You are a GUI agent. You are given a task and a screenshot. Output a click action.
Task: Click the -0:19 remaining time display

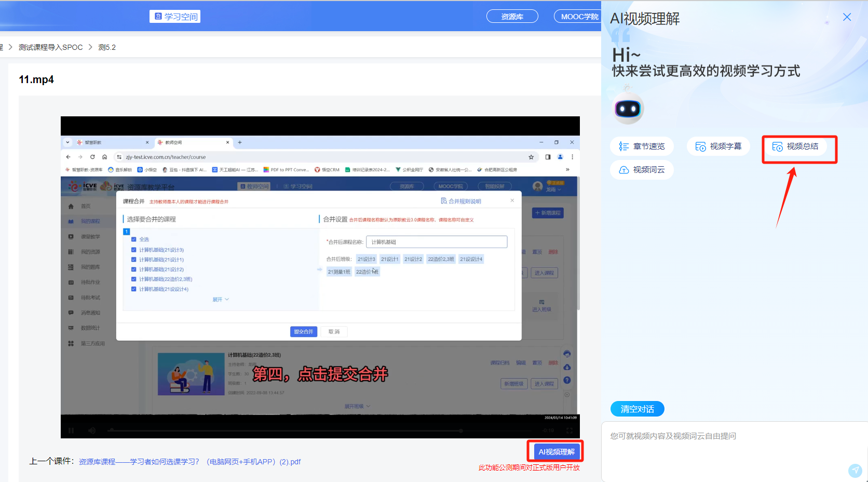coord(548,431)
